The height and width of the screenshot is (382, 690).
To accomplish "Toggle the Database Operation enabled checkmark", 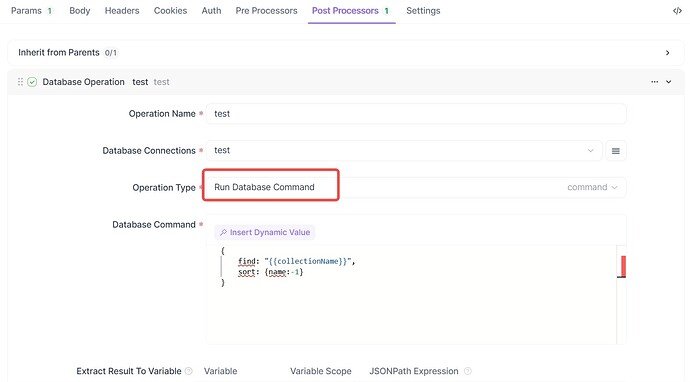I will tap(32, 82).
